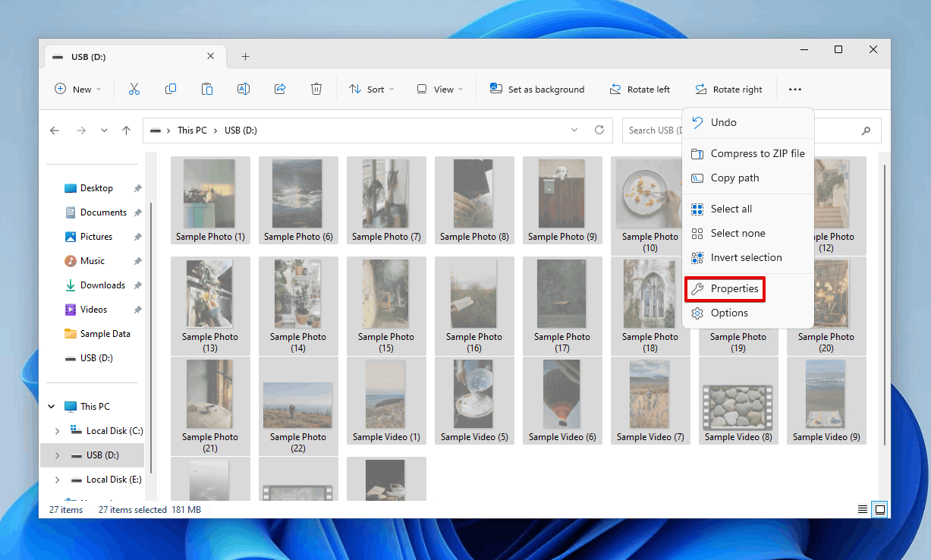Add a new tab with plus icon

245,57
